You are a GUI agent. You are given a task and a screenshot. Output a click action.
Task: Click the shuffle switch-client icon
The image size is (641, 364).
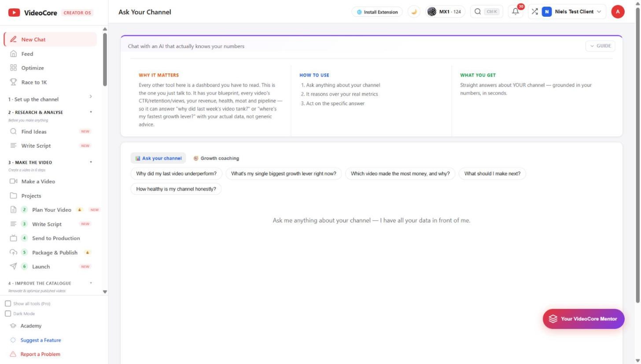point(534,12)
